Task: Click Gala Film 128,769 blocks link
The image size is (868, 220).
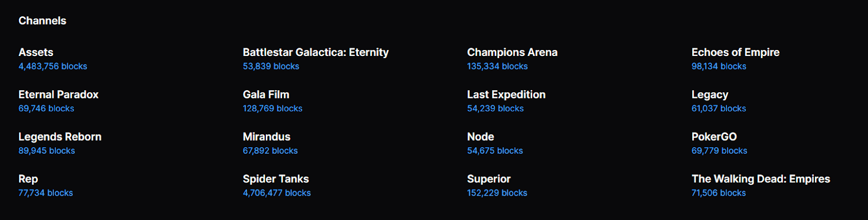Action: pyautogui.click(x=272, y=109)
